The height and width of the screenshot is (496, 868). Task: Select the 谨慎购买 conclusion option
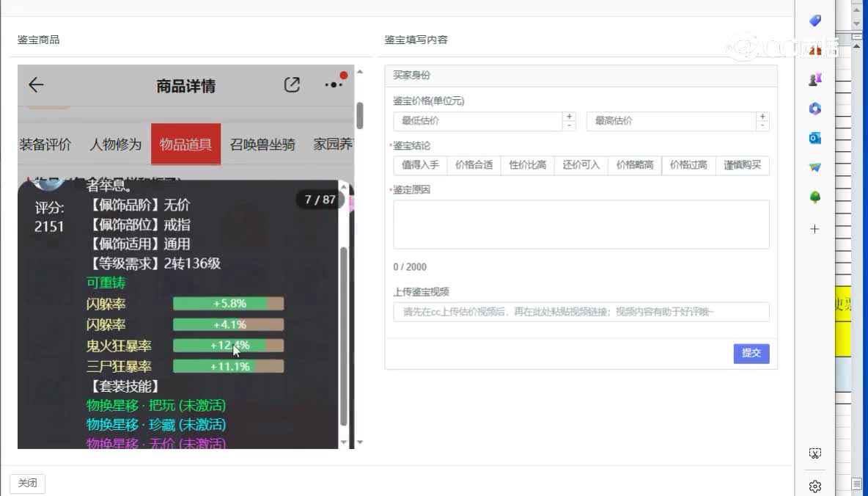tap(742, 165)
